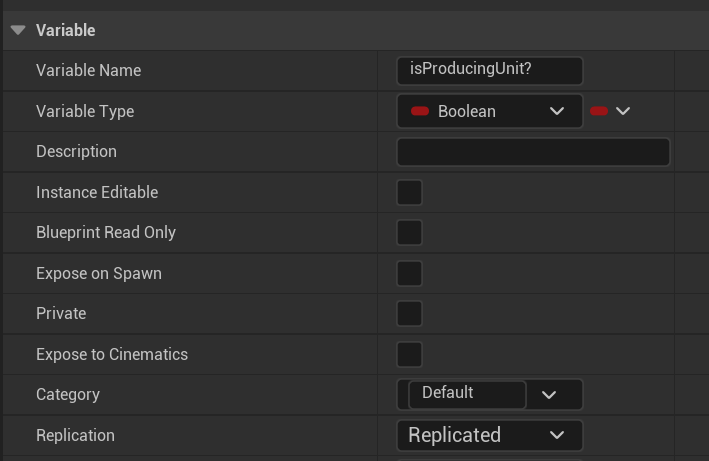Click the Category Default text field
This screenshot has width=709, height=461.
[x=466, y=394]
